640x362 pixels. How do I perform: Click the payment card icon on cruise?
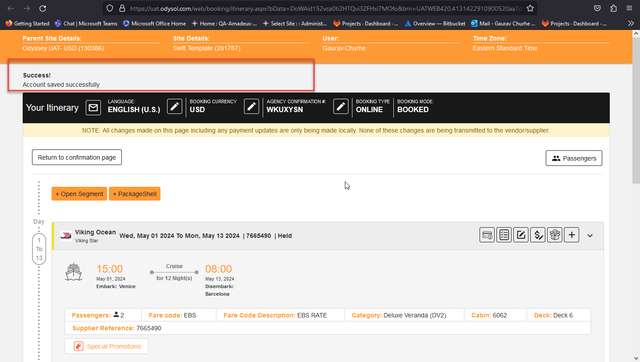point(487,235)
